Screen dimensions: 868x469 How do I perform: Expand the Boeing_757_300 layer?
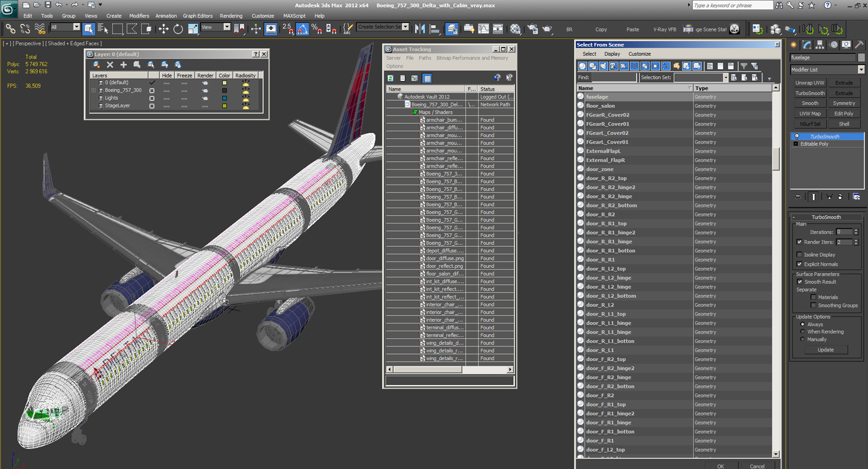click(93, 90)
